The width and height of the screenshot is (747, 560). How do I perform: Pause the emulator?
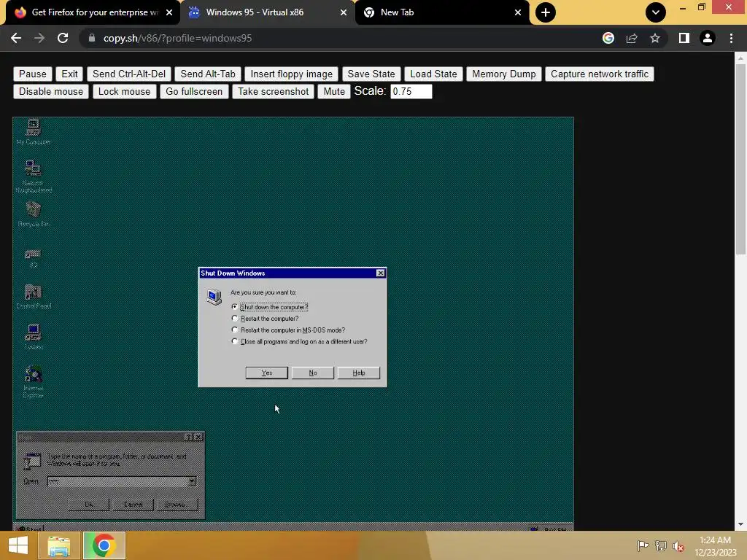33,74
